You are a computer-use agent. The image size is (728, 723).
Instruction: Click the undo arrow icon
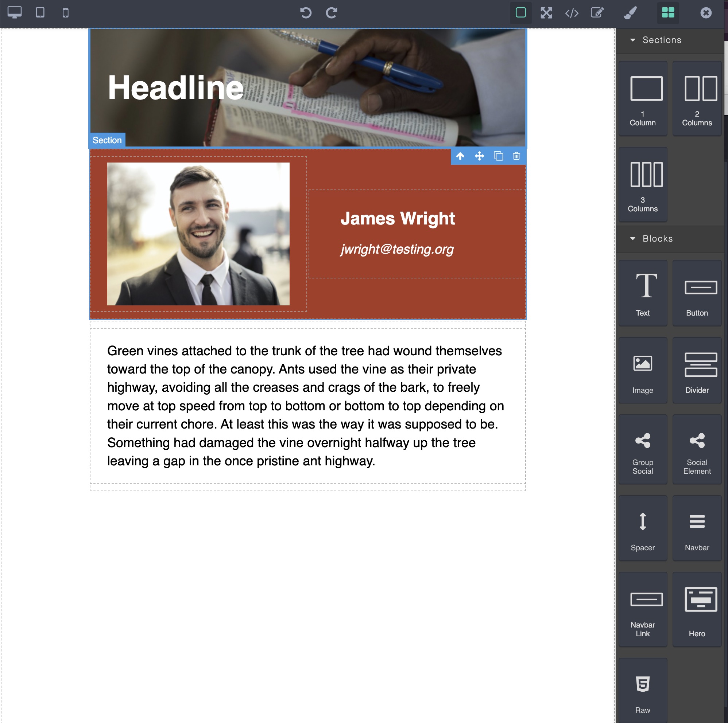click(x=306, y=13)
